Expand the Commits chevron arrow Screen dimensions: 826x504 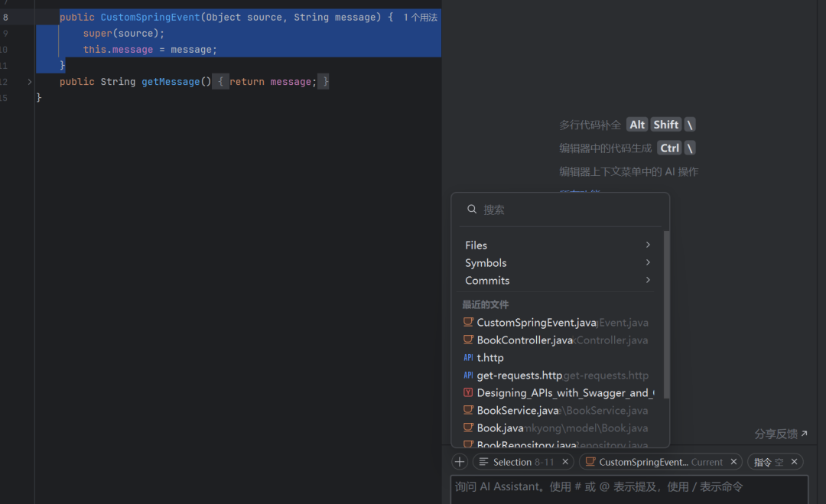tap(648, 280)
